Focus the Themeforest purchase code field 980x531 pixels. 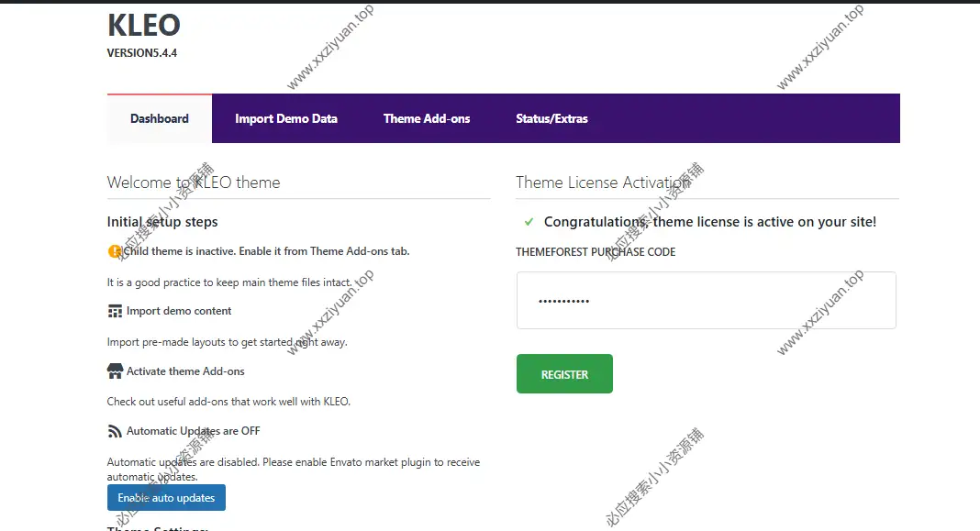point(706,300)
